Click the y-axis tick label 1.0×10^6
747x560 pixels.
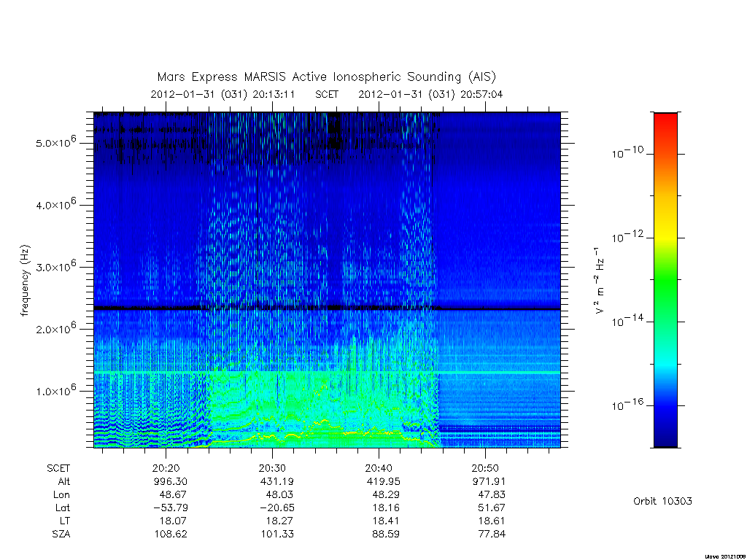55,391
